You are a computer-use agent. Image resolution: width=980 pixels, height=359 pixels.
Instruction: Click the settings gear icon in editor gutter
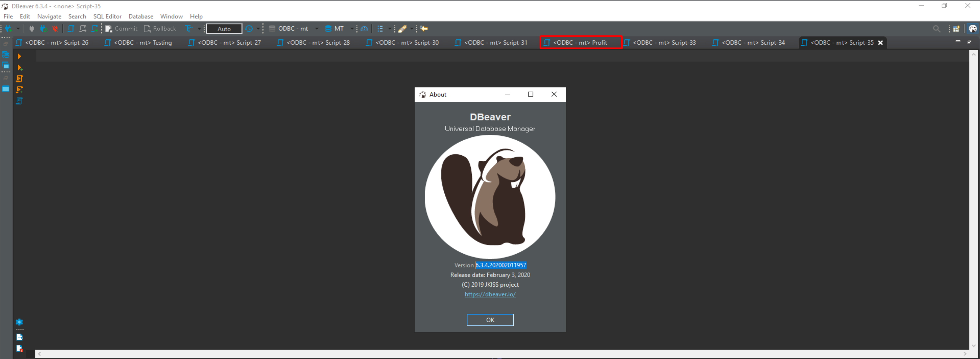coord(19,322)
